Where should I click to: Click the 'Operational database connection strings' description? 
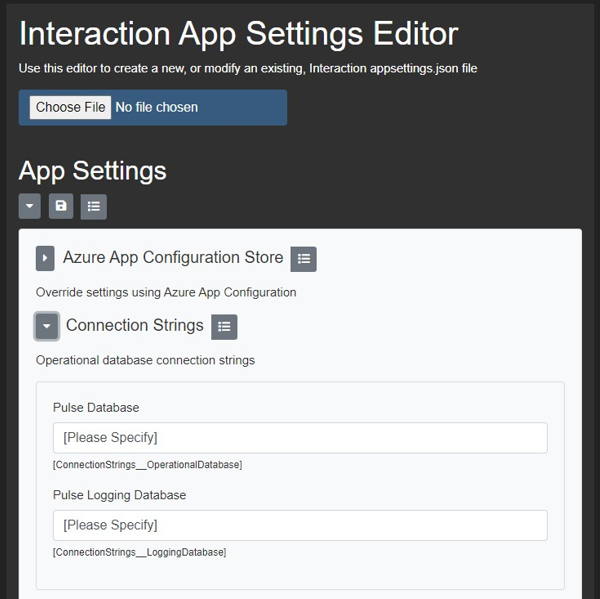click(145, 360)
